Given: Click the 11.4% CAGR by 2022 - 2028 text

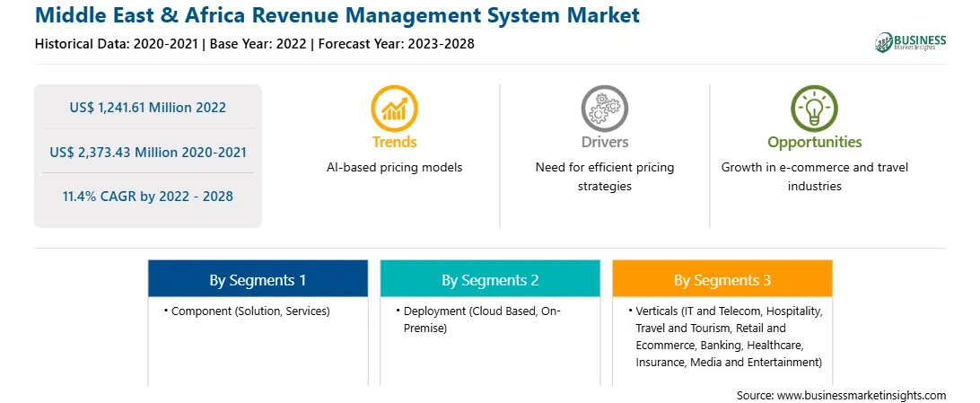Looking at the screenshot, I should [x=148, y=197].
